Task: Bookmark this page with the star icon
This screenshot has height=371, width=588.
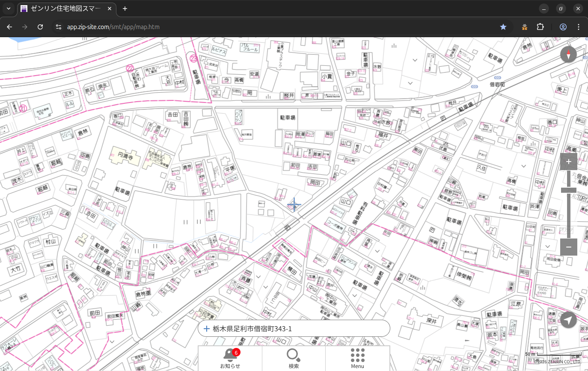Action: click(503, 27)
